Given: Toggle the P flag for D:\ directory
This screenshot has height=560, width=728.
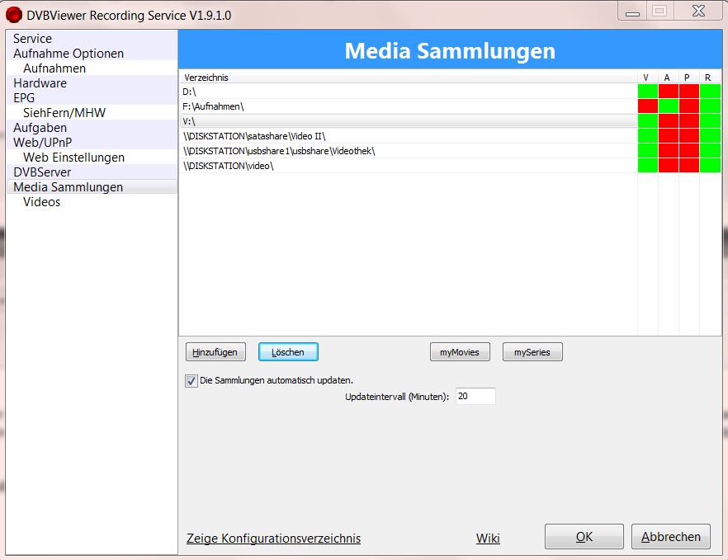Looking at the screenshot, I should click(x=689, y=92).
